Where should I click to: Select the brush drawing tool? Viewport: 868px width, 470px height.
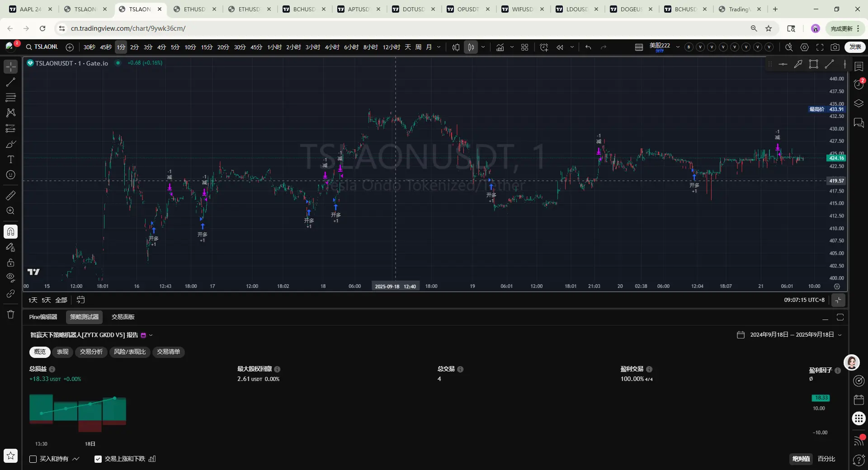point(11,144)
